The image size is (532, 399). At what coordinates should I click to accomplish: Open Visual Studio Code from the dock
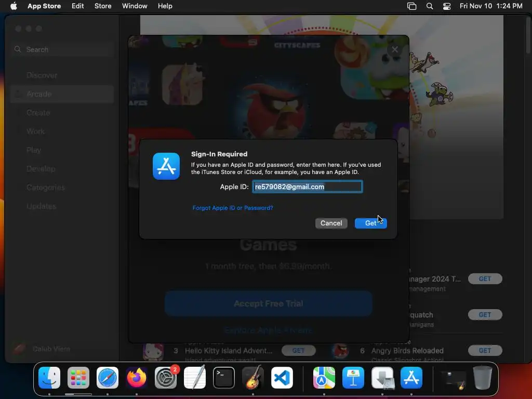click(x=282, y=378)
